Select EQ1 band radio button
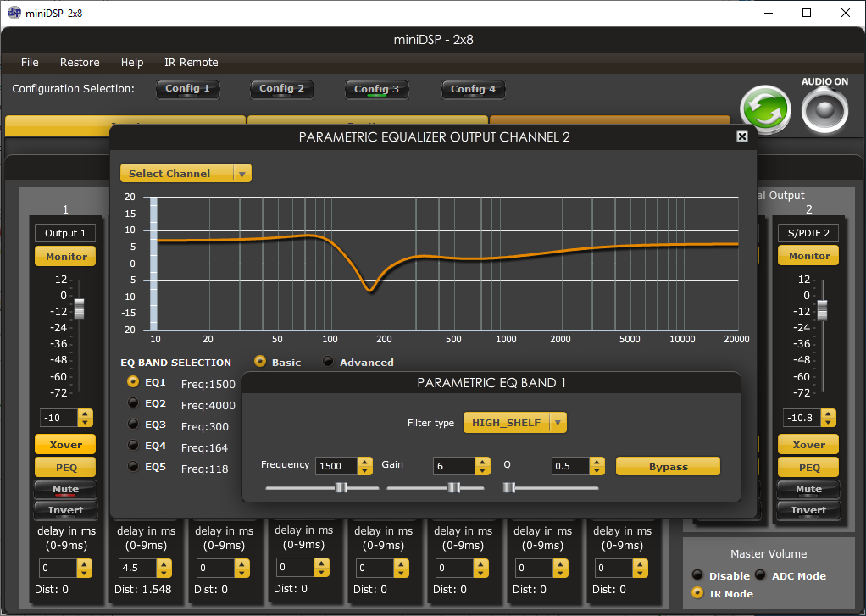The height and width of the screenshot is (616, 866). tap(132, 382)
